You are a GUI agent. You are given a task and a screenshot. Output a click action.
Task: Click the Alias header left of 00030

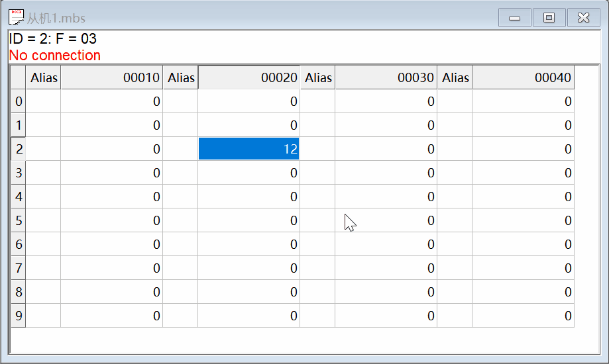click(317, 77)
